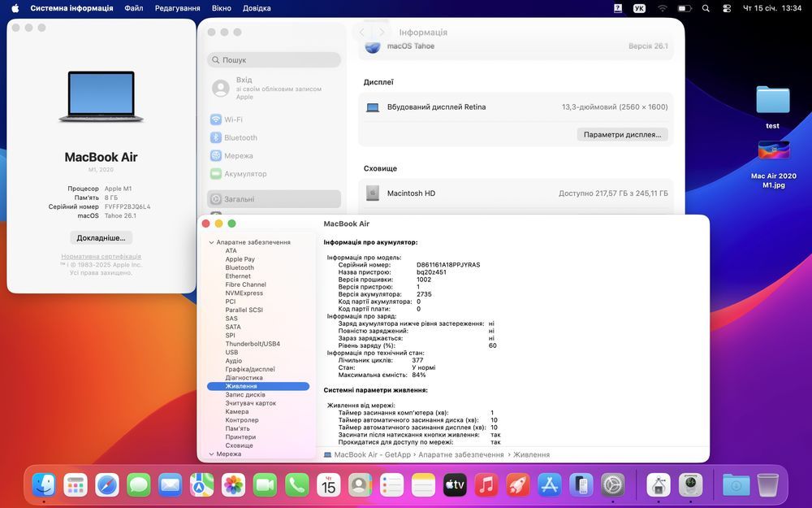Click the Параметри дисплея… button

pos(623,135)
